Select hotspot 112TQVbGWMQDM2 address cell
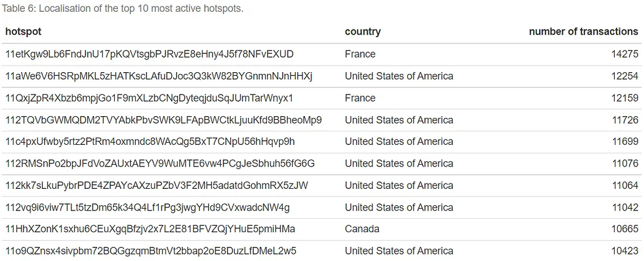 pos(163,120)
